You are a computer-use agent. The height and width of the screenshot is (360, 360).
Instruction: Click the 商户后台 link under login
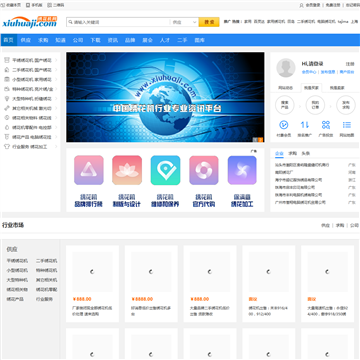347,72
